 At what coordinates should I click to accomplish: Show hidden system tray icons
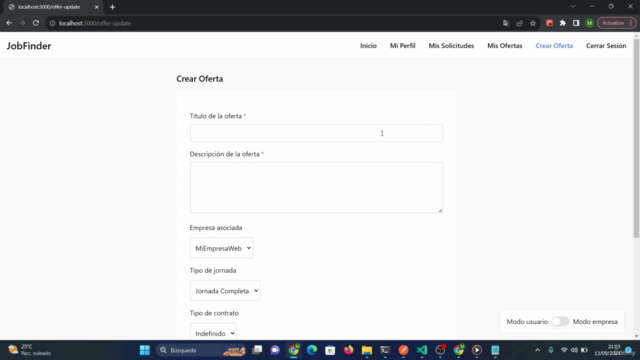pos(538,350)
